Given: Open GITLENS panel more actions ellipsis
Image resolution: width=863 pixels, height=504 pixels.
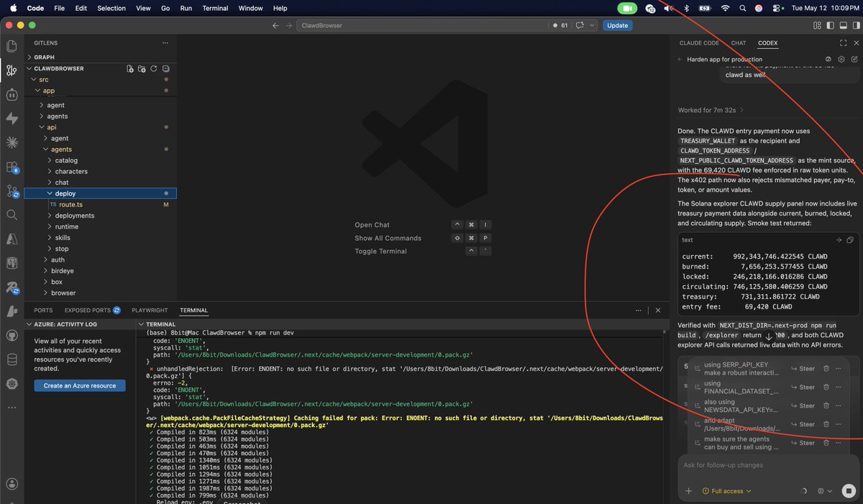Looking at the screenshot, I should pos(165,43).
